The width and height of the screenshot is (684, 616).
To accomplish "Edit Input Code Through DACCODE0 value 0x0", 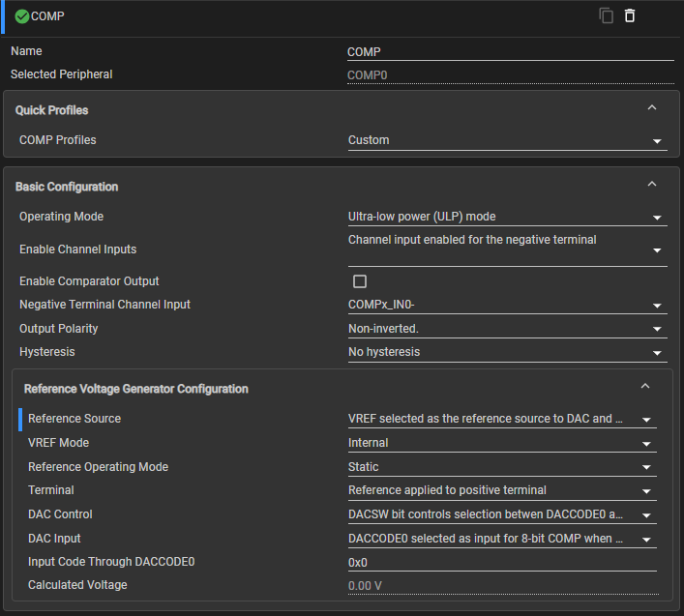I will 502,563.
